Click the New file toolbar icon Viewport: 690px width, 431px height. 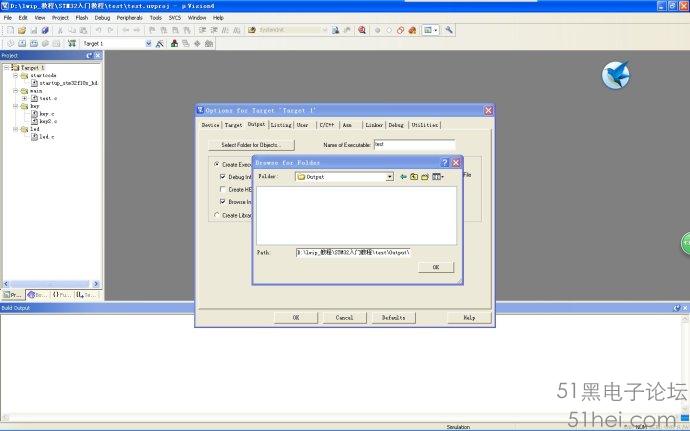[10, 30]
